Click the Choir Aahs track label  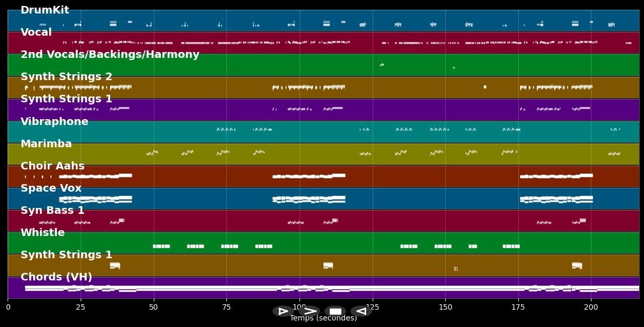click(52, 166)
